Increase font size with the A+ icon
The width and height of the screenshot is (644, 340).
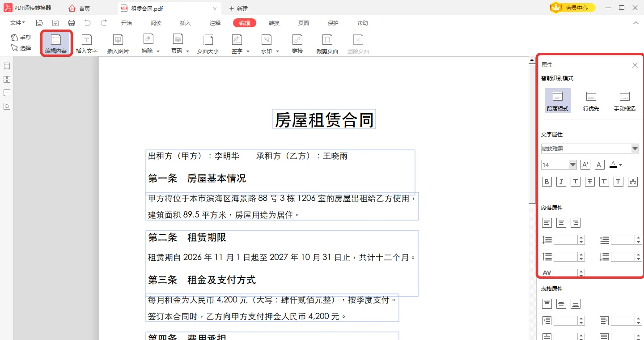pos(585,165)
